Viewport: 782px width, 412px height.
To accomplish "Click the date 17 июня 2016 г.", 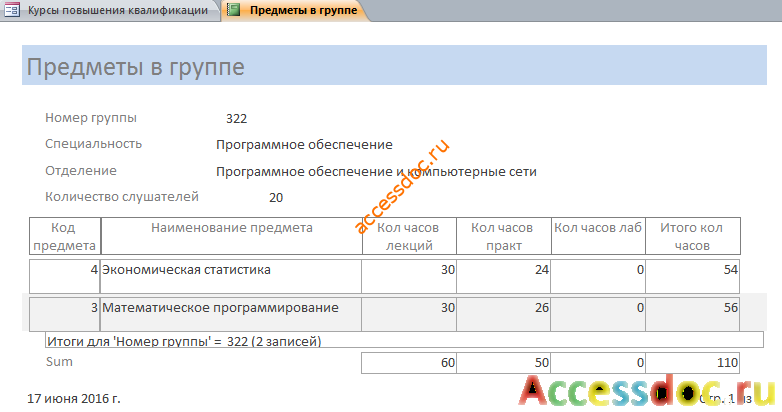I will pos(74,399).
